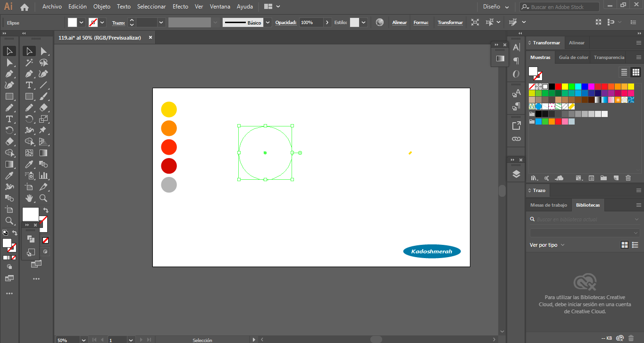Click the Forma link in control bar
This screenshot has height=343, width=644.
[421, 23]
